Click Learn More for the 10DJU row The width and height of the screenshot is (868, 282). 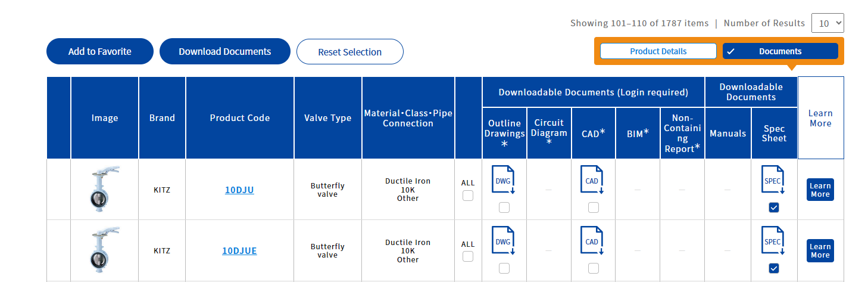point(820,190)
